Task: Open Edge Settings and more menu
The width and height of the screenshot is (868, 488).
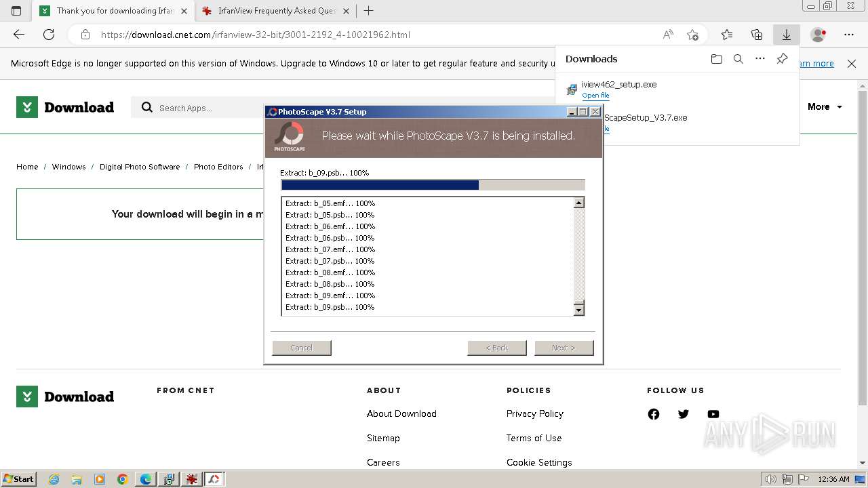Action: (x=849, y=35)
